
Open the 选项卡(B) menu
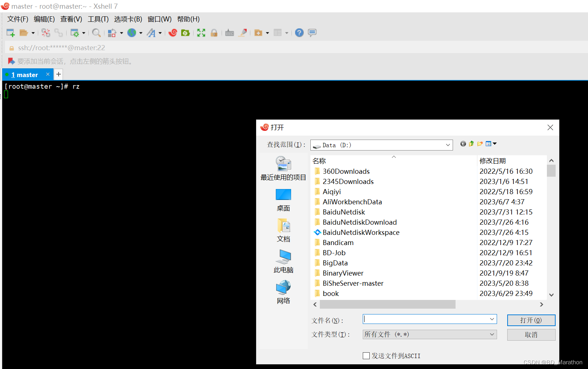coord(128,19)
